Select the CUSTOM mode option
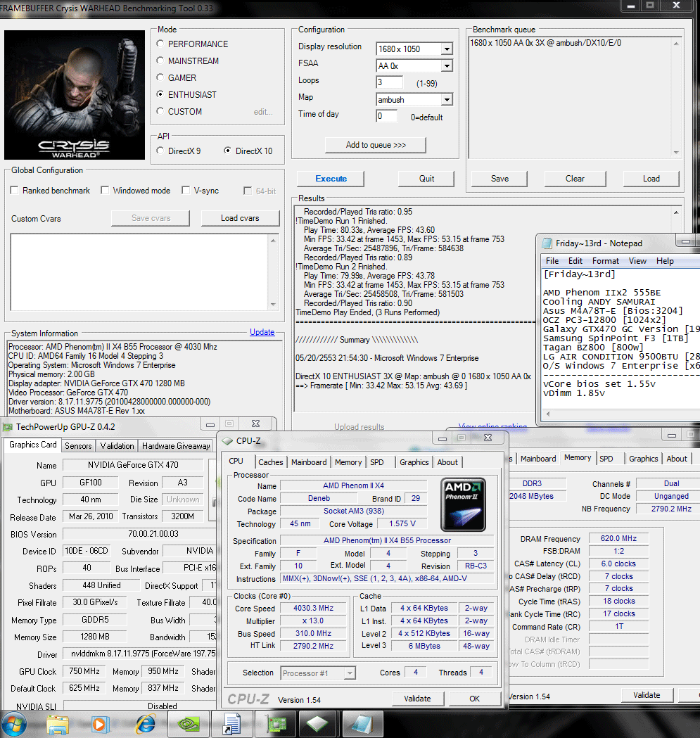 coord(160,112)
